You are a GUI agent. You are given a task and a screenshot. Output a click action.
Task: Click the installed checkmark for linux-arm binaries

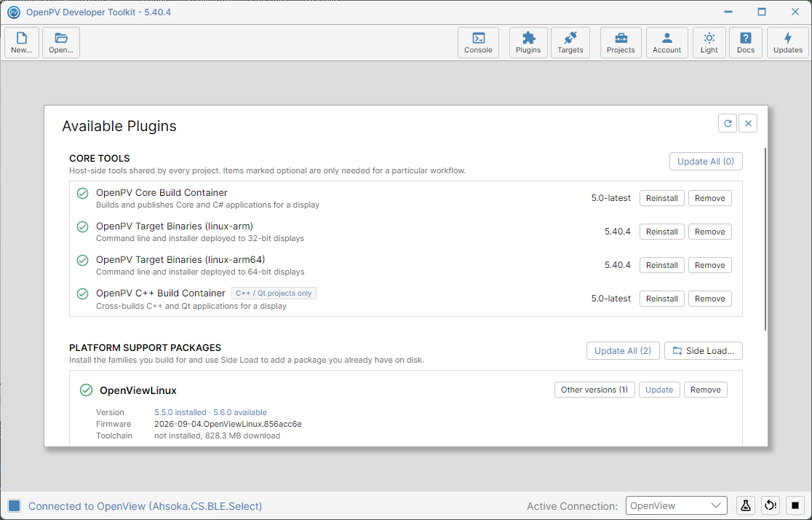[82, 226]
